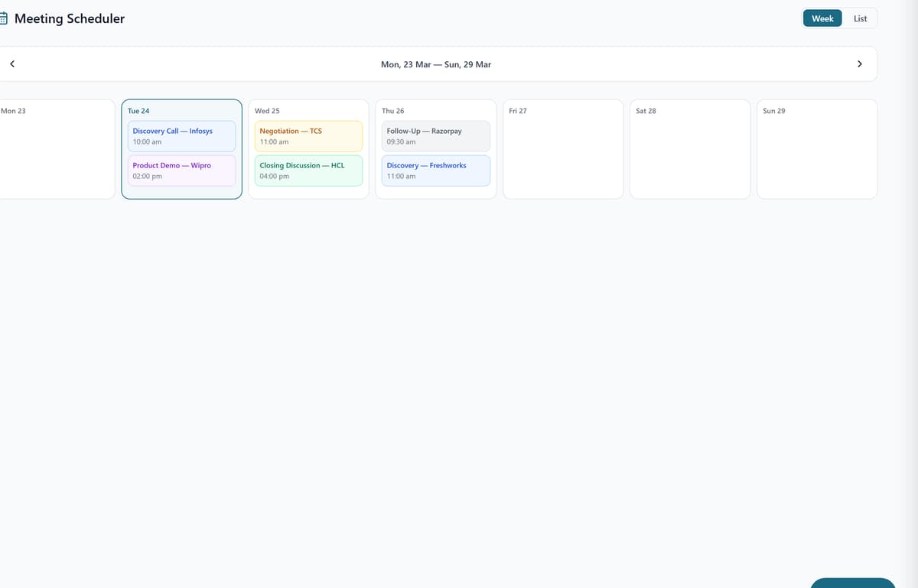This screenshot has width=918, height=588.
Task: Select the Wed 25 day label
Action: (267, 111)
